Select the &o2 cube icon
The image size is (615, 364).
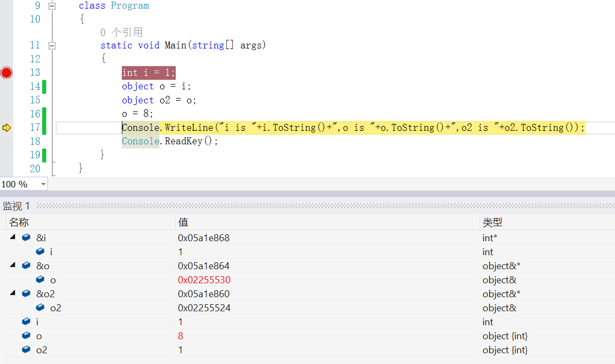point(26,293)
